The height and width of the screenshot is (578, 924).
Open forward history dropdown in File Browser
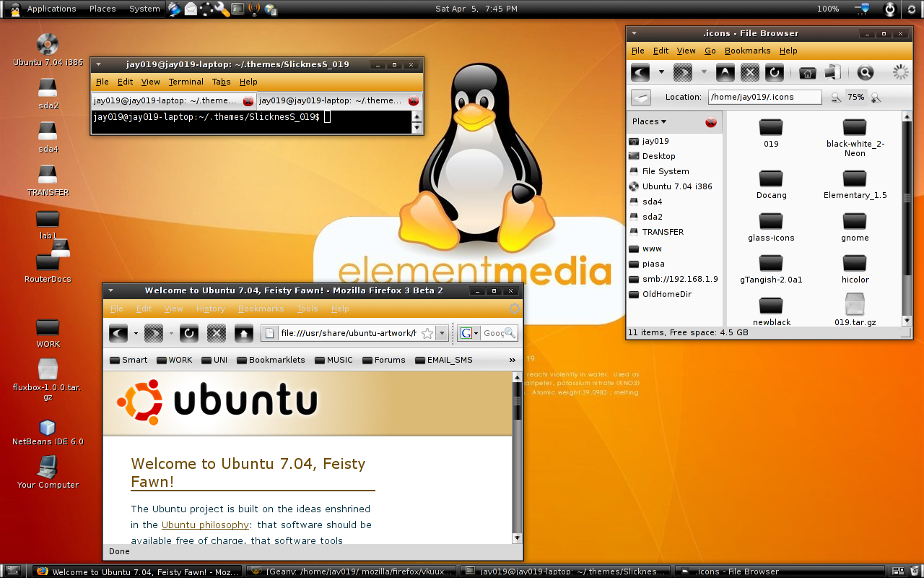(704, 72)
